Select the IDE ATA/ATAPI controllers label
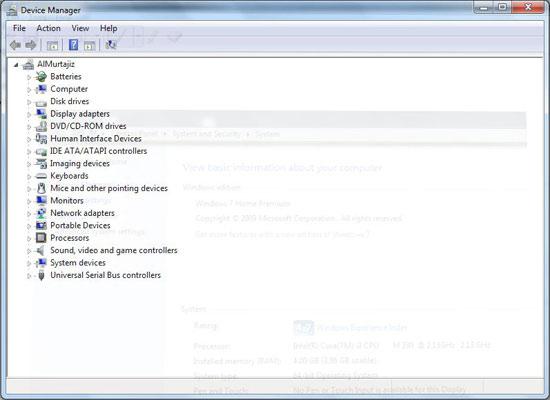This screenshot has width=550, height=400. [99, 151]
